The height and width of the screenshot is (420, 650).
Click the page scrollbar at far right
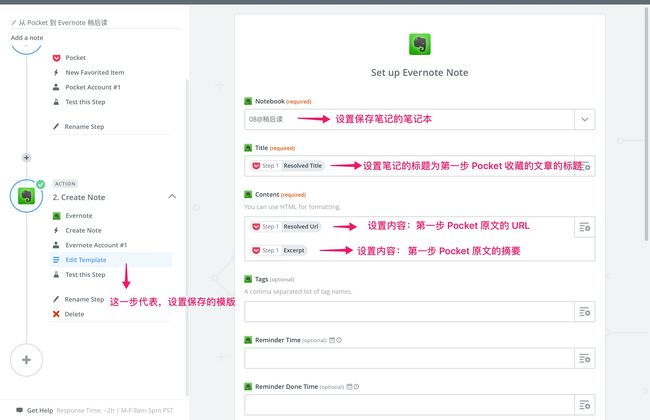[646, 124]
